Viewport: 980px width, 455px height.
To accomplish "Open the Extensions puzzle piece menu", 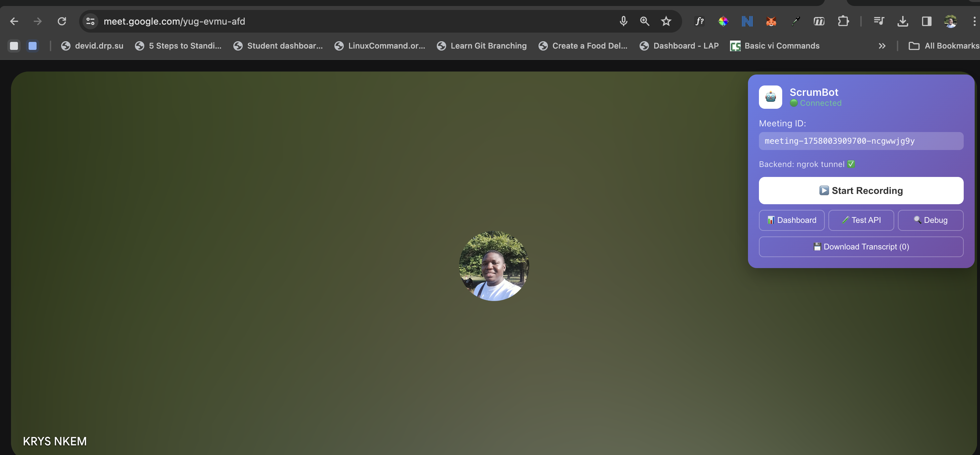I will pos(843,21).
